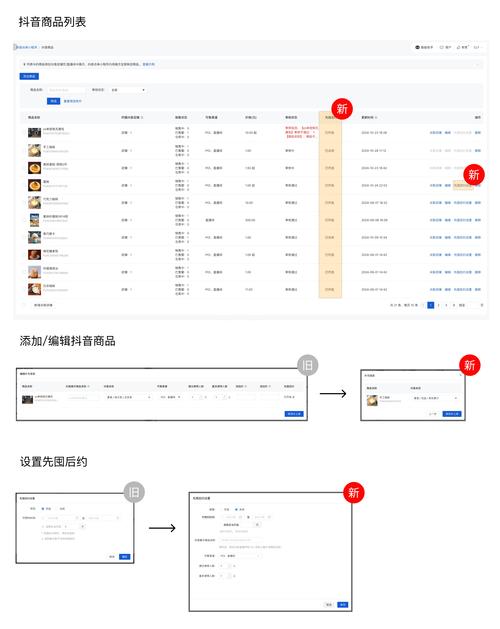This screenshot has height=629, width=500.
Task: Click the blue add-product button above the filter area
Action: pyautogui.click(x=29, y=76)
